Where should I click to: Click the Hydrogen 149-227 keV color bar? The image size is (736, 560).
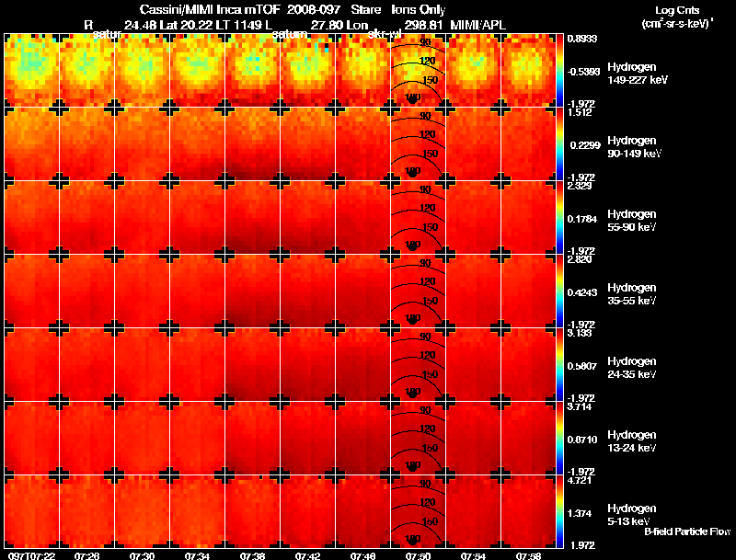coord(559,71)
